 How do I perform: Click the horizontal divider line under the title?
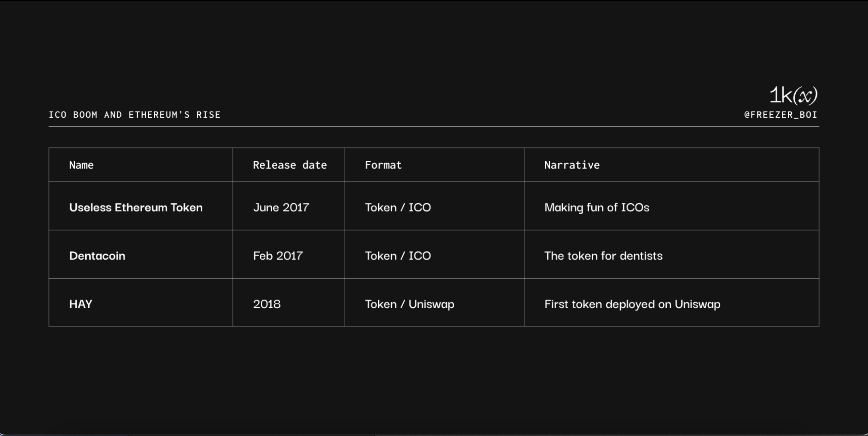click(433, 126)
